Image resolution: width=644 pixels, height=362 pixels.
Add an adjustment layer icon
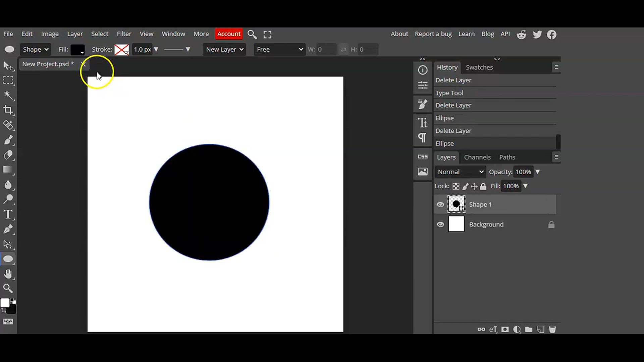[x=517, y=329]
